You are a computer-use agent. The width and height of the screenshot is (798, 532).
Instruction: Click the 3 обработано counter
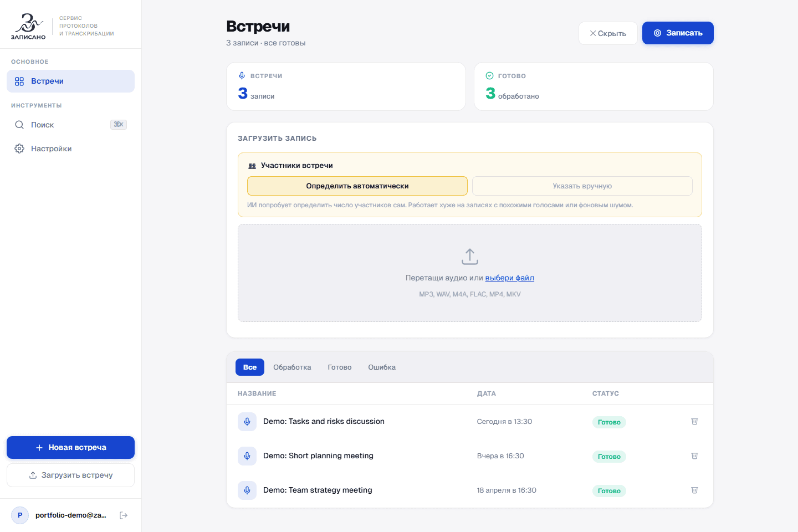coord(512,94)
